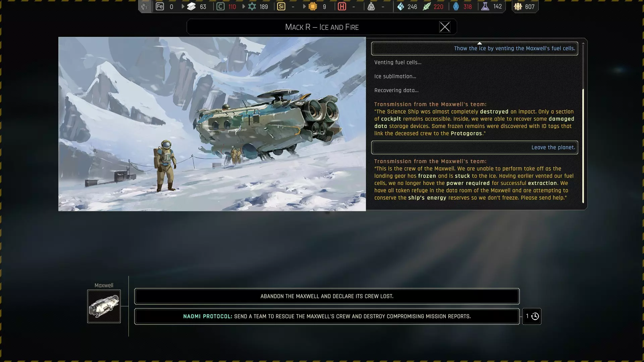Choose Naomi Protocol rescue team option
Image resolution: width=644 pixels, height=362 pixels.
point(327,316)
